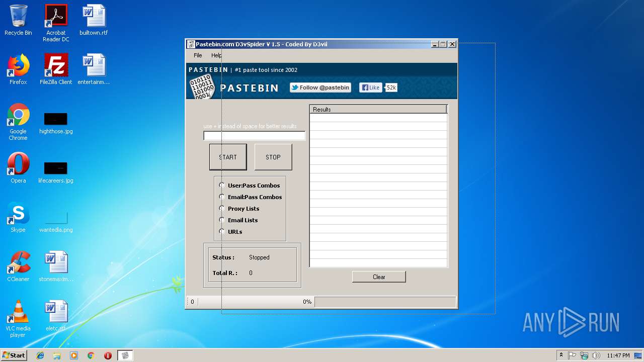Click the D3vSpider taskbar button

pyautogui.click(x=125, y=355)
